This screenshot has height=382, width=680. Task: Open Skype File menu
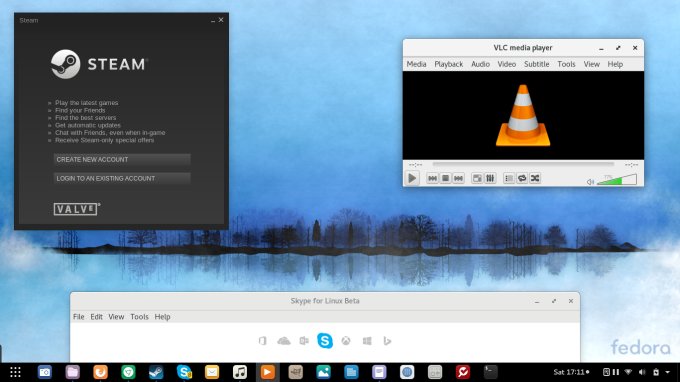(78, 317)
